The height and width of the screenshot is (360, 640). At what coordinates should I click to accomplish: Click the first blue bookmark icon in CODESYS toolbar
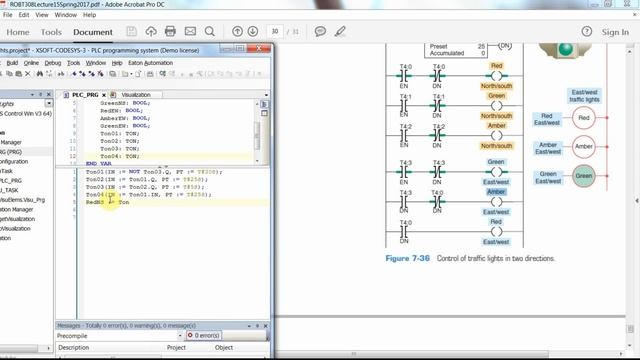(74, 74)
